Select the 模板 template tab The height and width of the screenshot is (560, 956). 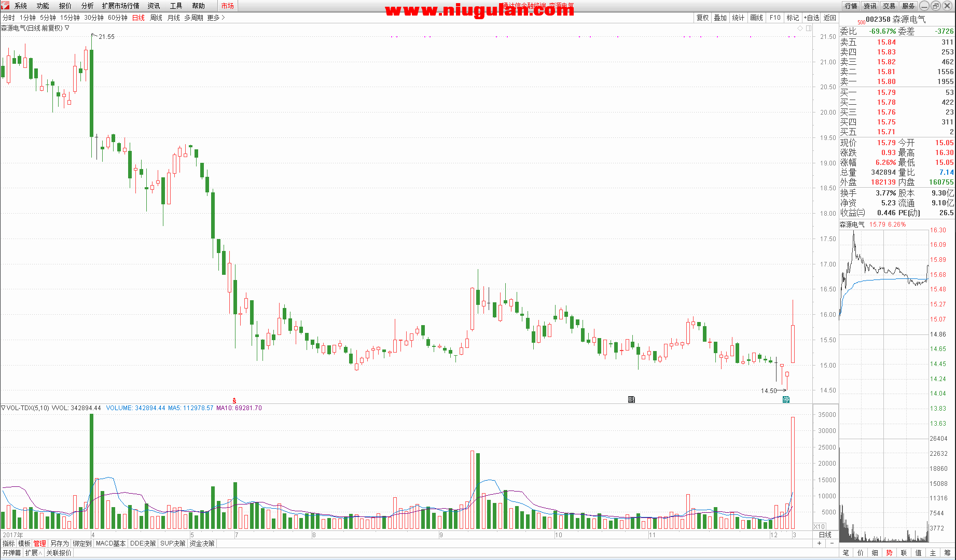[x=24, y=543]
